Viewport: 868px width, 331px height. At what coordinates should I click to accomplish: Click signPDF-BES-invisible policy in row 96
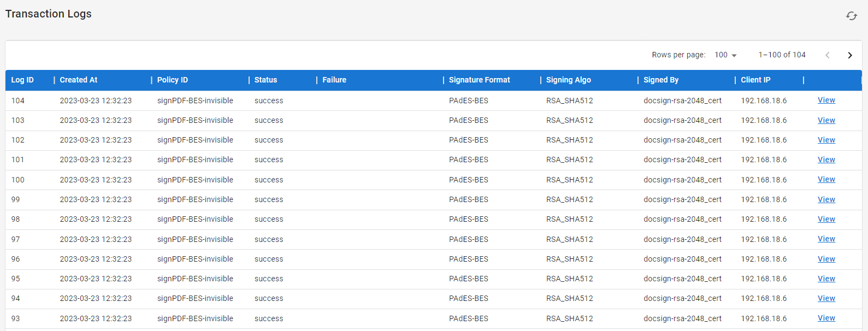tap(195, 259)
